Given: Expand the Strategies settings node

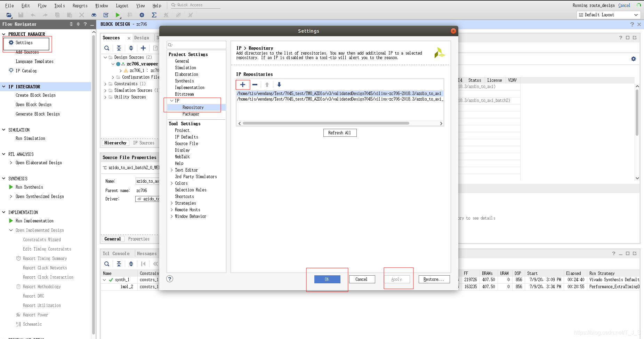Looking at the screenshot, I should pos(172,203).
